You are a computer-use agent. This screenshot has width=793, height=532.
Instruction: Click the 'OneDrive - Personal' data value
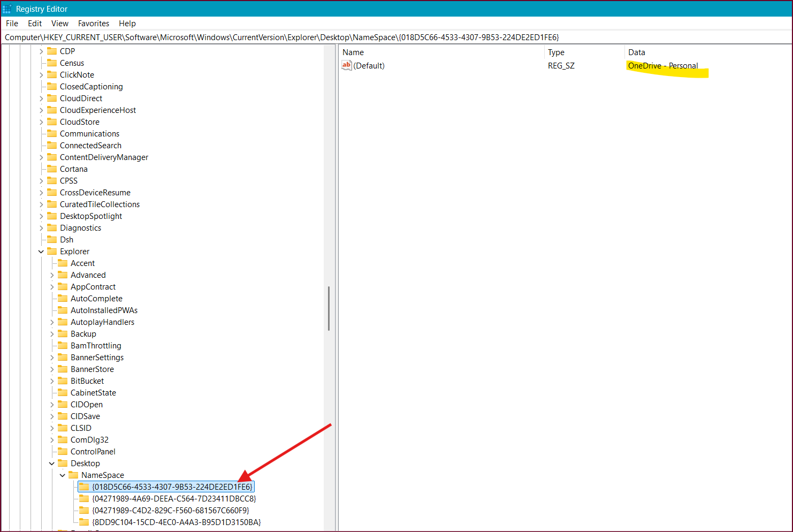click(663, 66)
